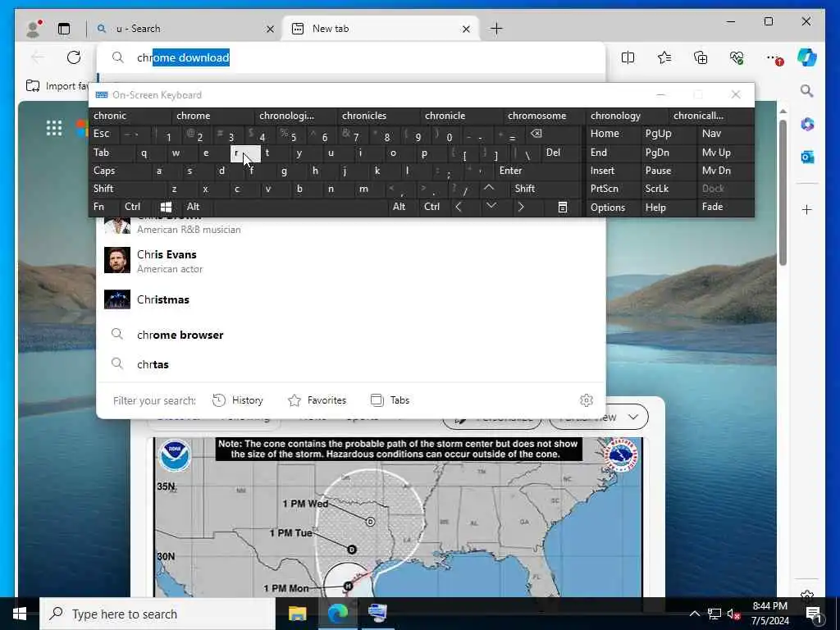Screen dimensions: 840x630
Task: Filter search by Tabs
Action: 390,400
